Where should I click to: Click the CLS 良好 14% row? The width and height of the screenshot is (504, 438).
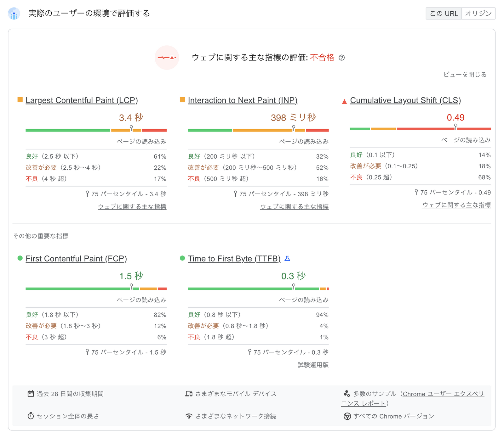coord(421,155)
